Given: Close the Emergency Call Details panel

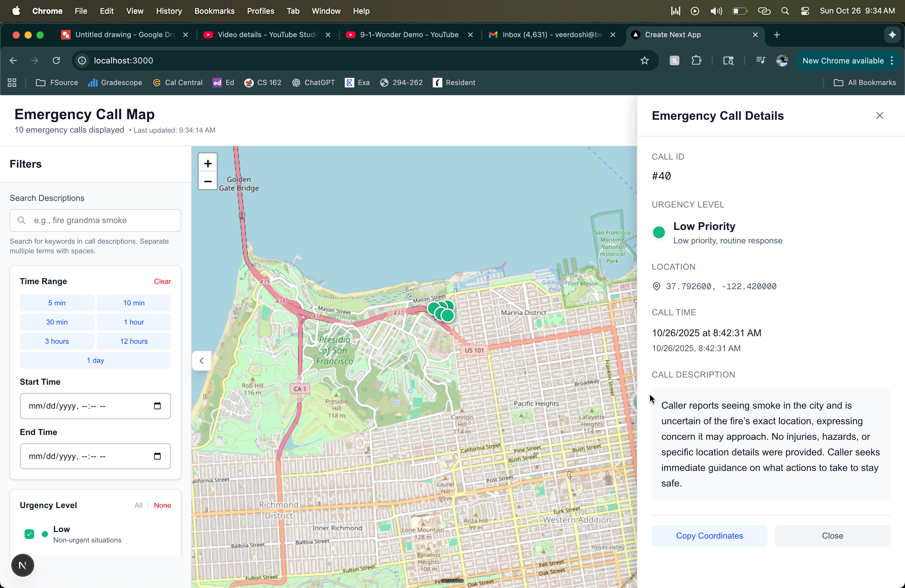Looking at the screenshot, I should click(x=880, y=116).
